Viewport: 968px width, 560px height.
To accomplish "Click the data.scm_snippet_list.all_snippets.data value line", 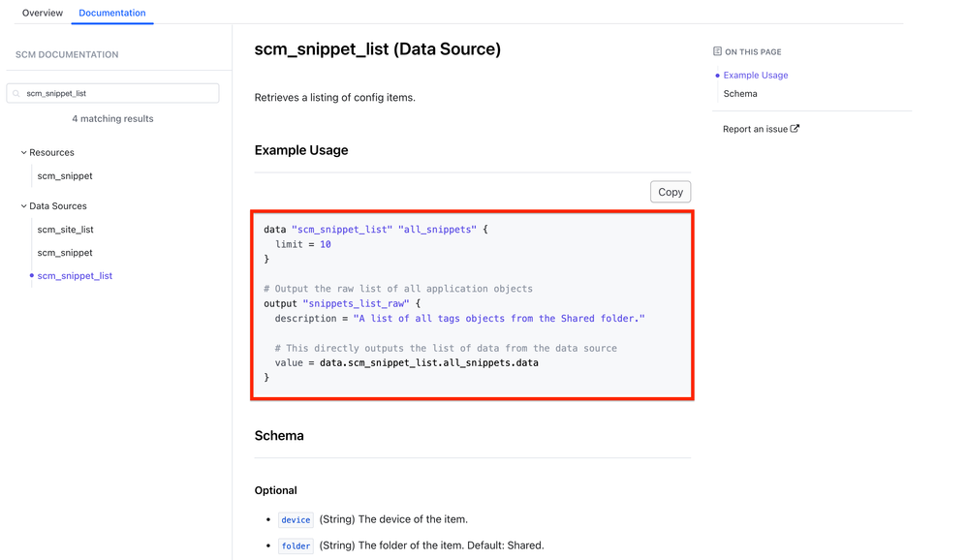I will [x=407, y=363].
